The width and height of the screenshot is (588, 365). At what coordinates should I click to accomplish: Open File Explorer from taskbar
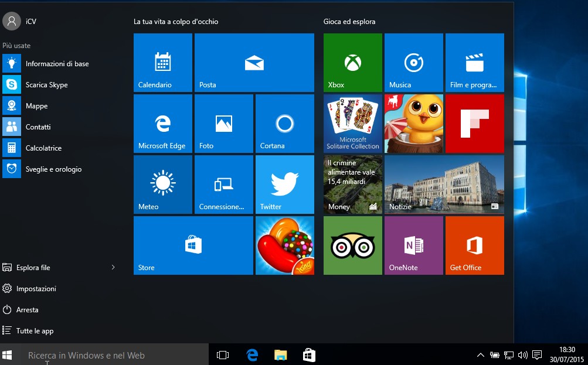pos(280,355)
